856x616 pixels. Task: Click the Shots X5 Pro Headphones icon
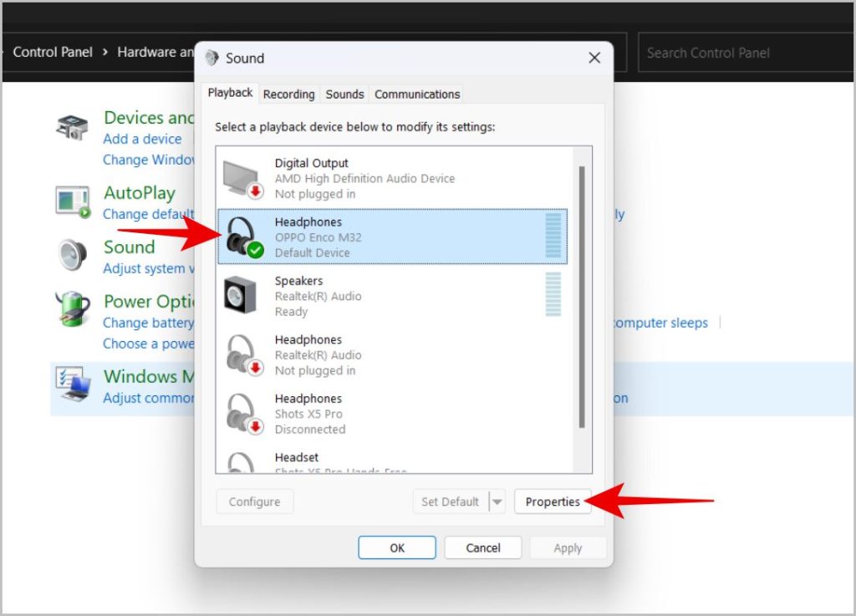(244, 414)
